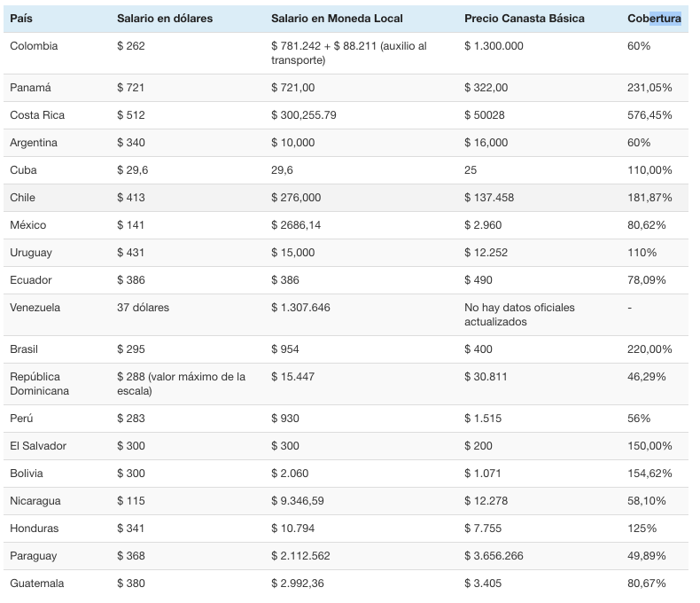Image resolution: width=700 pixels, height=603 pixels.
Task: Click the Precio Canasta Básica header
Action: [x=524, y=19]
